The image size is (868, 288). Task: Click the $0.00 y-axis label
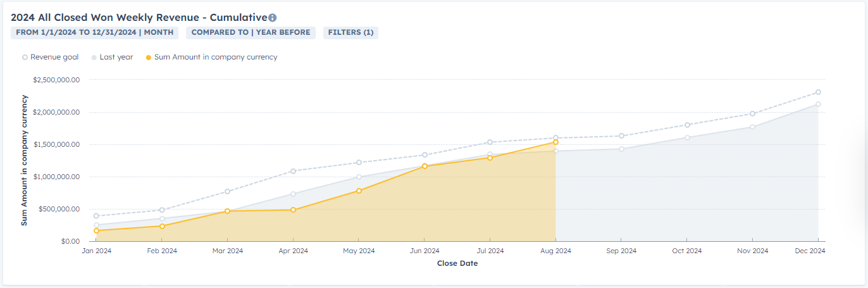tap(70, 241)
